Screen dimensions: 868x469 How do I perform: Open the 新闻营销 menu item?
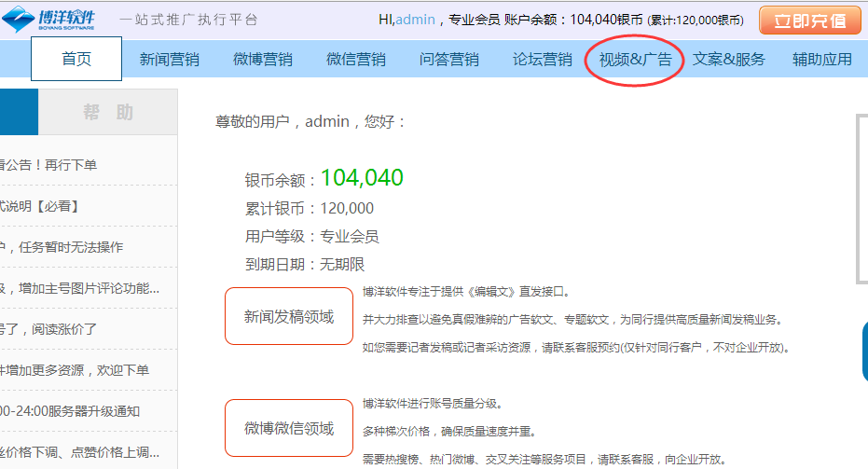tap(169, 60)
